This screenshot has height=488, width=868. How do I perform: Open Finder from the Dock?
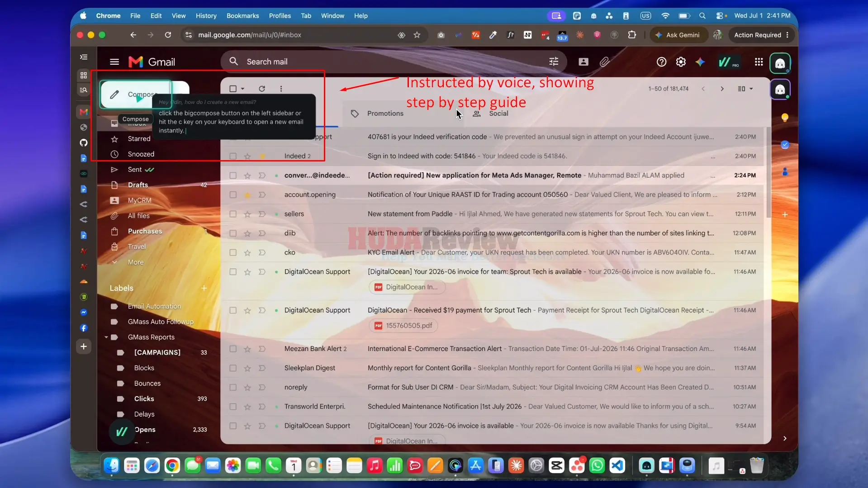(x=112, y=465)
